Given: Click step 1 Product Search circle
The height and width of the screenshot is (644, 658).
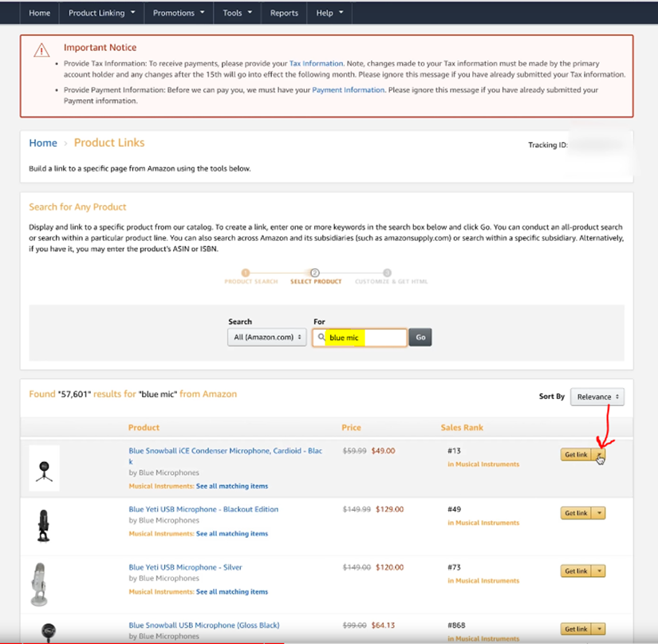Looking at the screenshot, I should (x=246, y=273).
